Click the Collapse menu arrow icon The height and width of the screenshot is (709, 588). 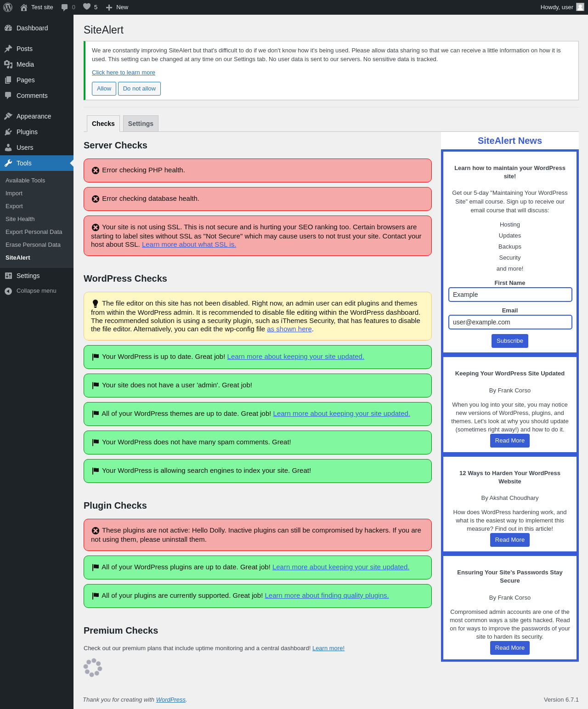point(8,291)
